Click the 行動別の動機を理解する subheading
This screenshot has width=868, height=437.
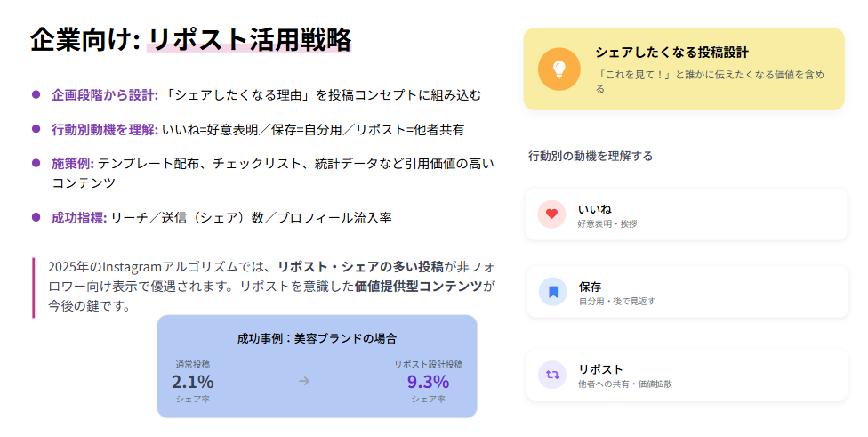pos(591,156)
